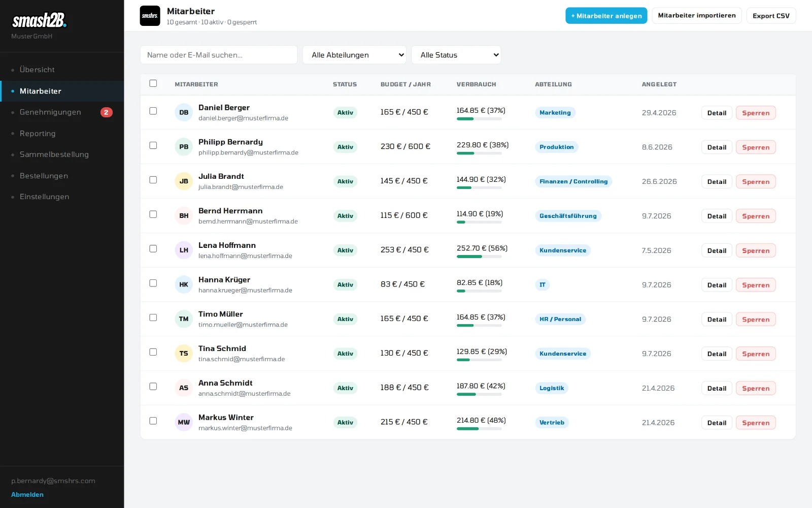This screenshot has width=812, height=508.
Task: Select Philipp Bernardy's row checkbox
Action: (x=153, y=145)
